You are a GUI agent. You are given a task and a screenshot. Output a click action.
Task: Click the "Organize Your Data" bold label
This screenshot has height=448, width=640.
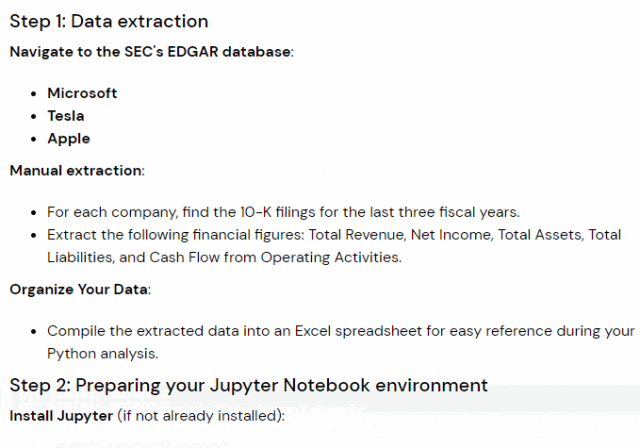coord(79,289)
